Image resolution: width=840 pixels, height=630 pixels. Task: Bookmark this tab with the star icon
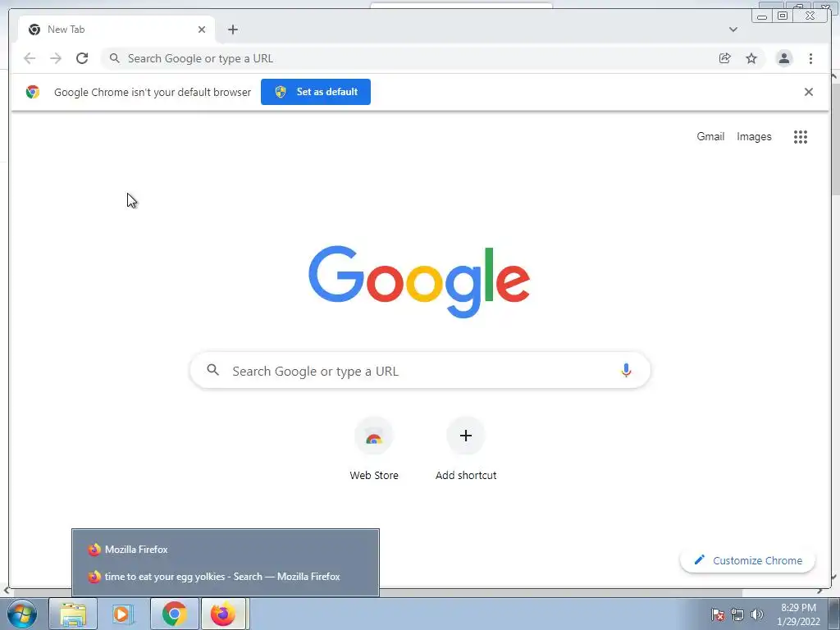[x=751, y=58]
